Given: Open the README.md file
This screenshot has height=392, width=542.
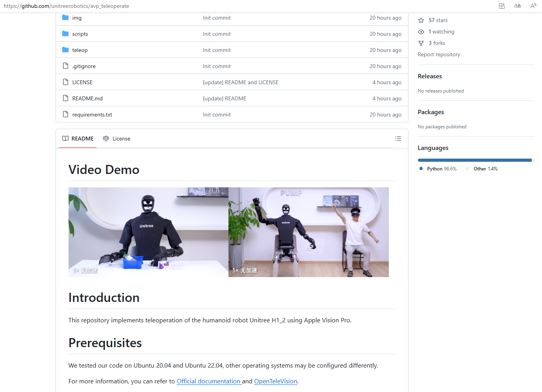Looking at the screenshot, I should point(87,98).
